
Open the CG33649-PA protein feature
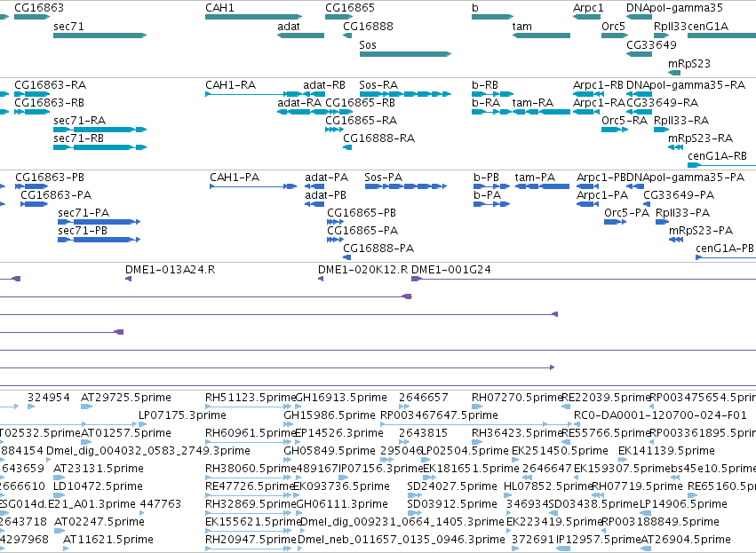pos(647,204)
